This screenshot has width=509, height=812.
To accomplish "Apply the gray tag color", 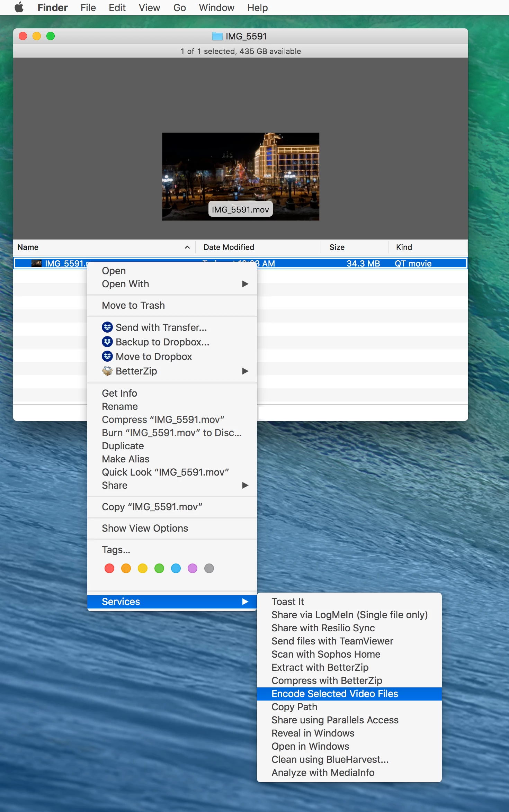I will click(x=209, y=568).
